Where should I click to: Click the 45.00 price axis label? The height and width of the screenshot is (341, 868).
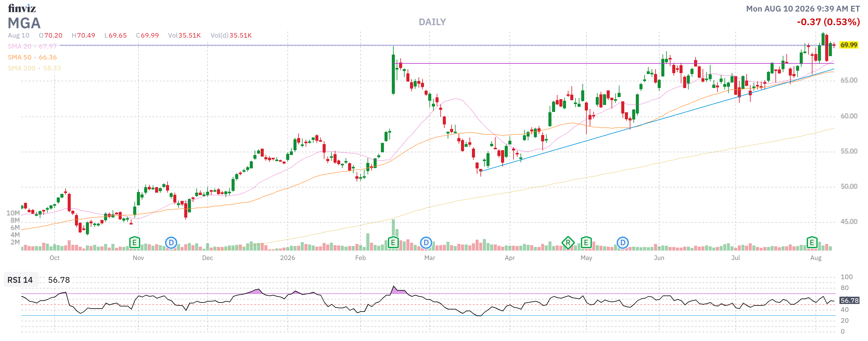tap(849, 221)
